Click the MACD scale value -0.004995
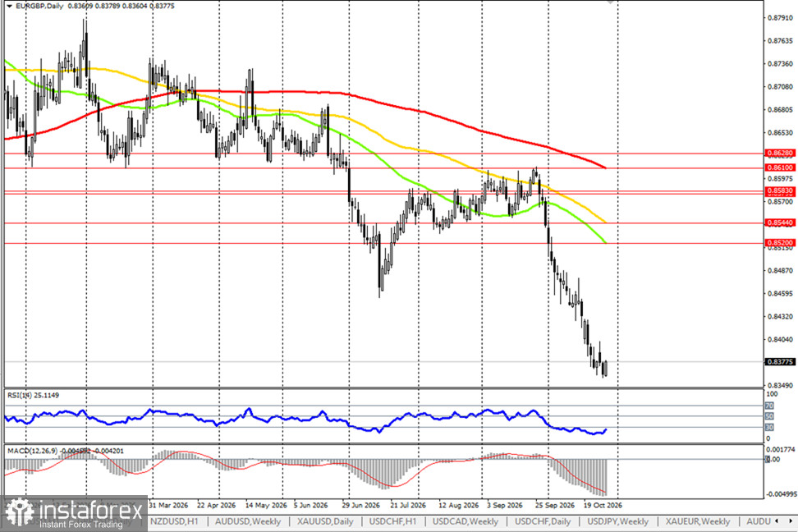 tap(780, 493)
